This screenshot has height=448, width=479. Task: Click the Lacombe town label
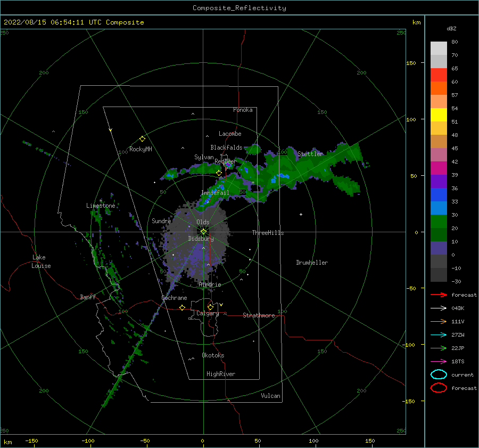230,134
